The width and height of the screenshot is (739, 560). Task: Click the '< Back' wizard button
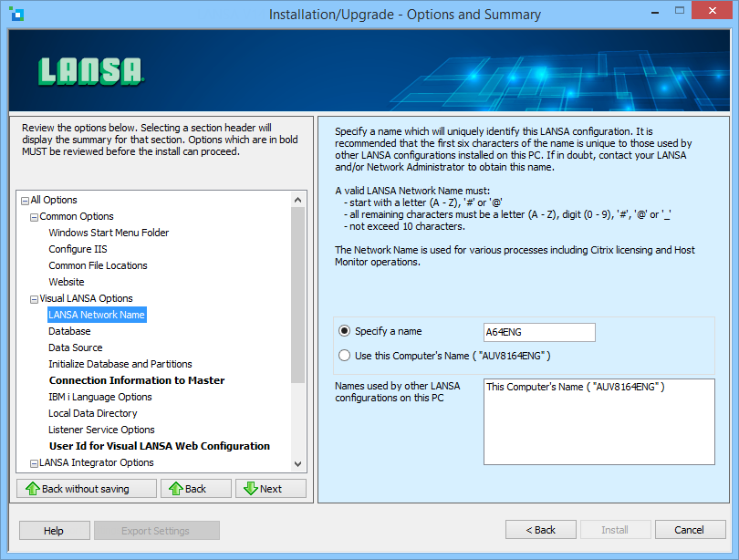(x=541, y=530)
